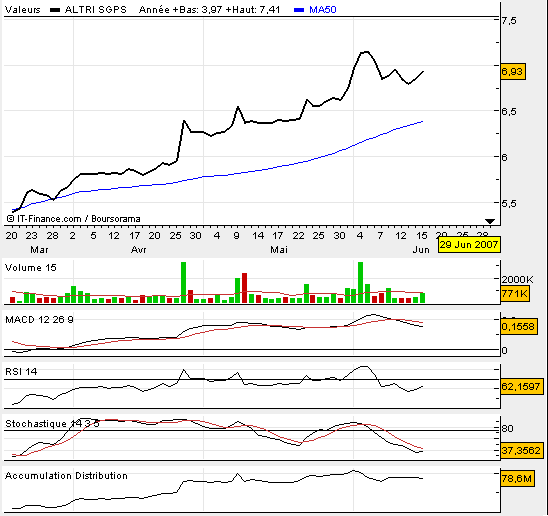Click date label 15 on time axis

(422, 236)
